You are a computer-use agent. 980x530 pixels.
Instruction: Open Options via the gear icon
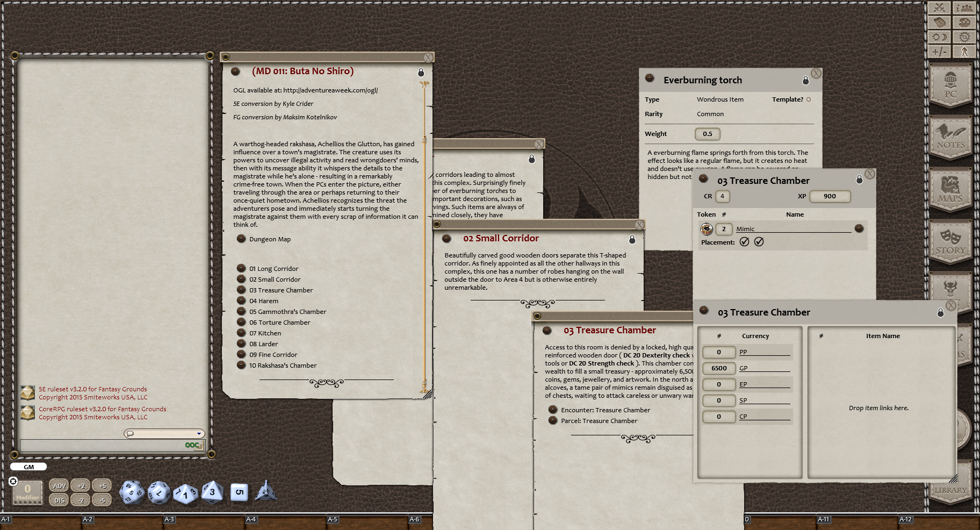pos(965,37)
